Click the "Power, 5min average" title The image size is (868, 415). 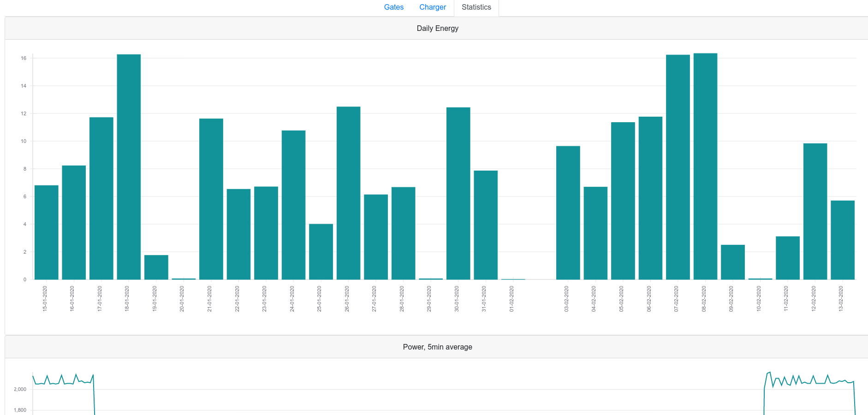point(438,347)
